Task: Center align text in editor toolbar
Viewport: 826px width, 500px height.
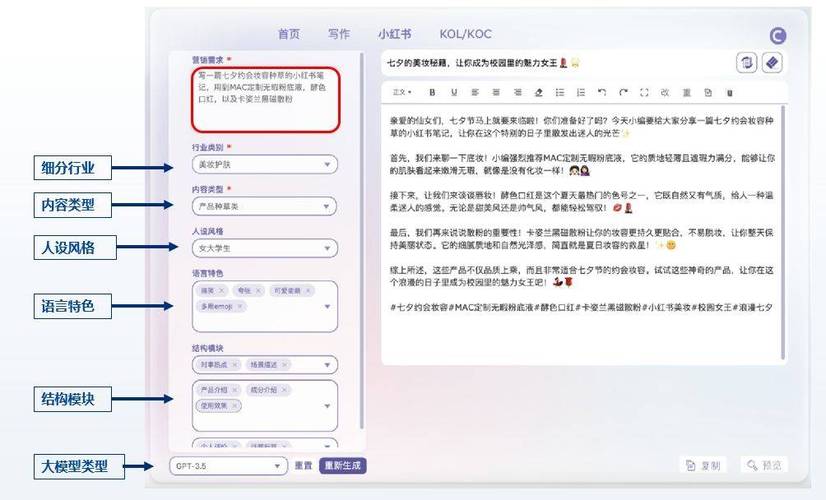Action: coord(496,92)
